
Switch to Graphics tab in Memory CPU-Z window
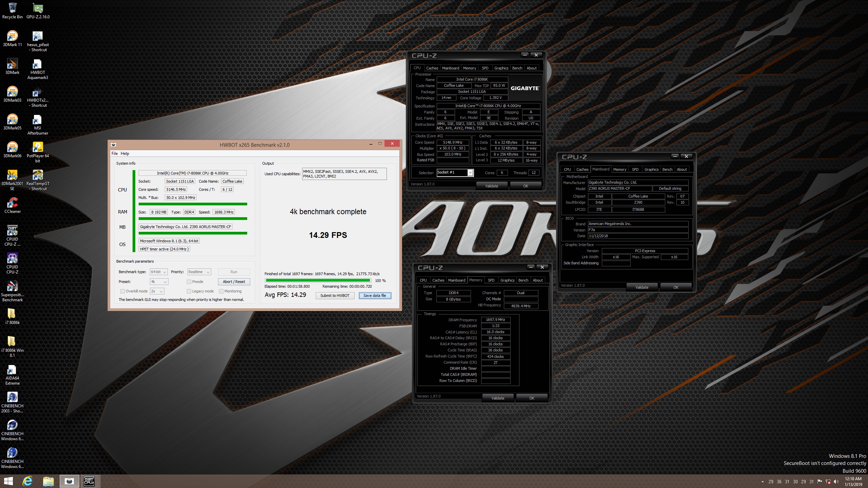pos(507,280)
